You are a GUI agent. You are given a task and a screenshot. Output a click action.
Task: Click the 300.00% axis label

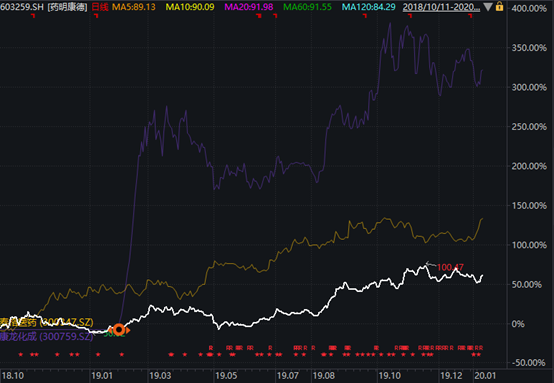tap(529, 87)
